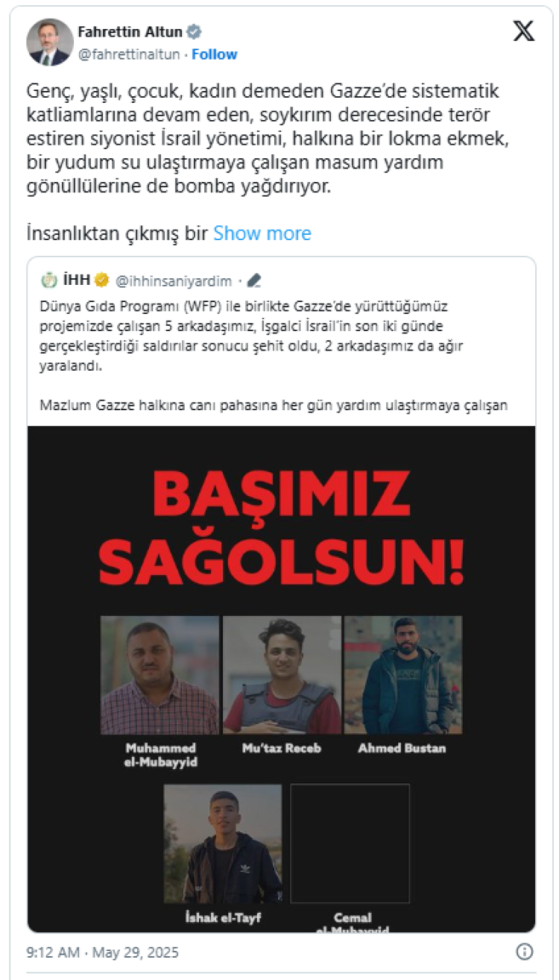Expand the post with Show more
Screen dimensions: 559x980
[262, 233]
